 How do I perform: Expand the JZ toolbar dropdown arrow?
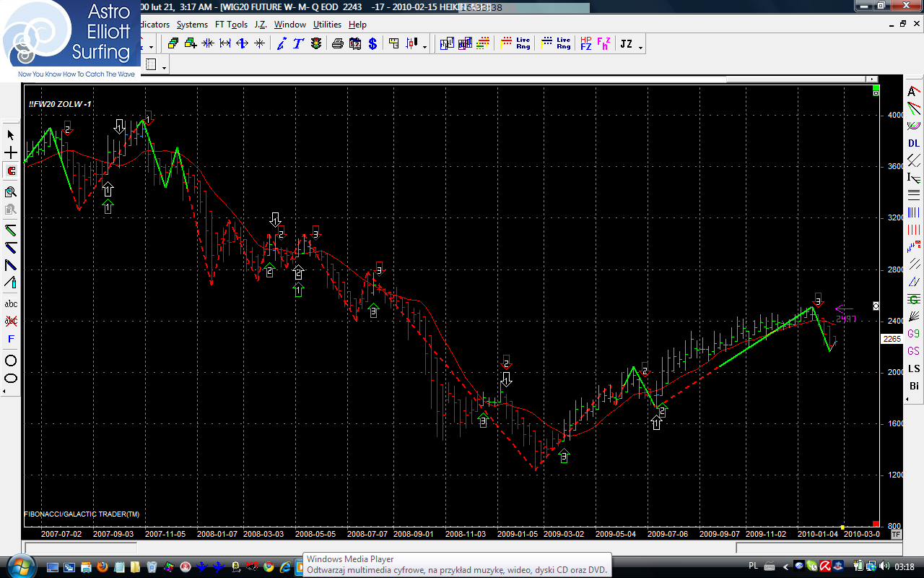coord(640,47)
